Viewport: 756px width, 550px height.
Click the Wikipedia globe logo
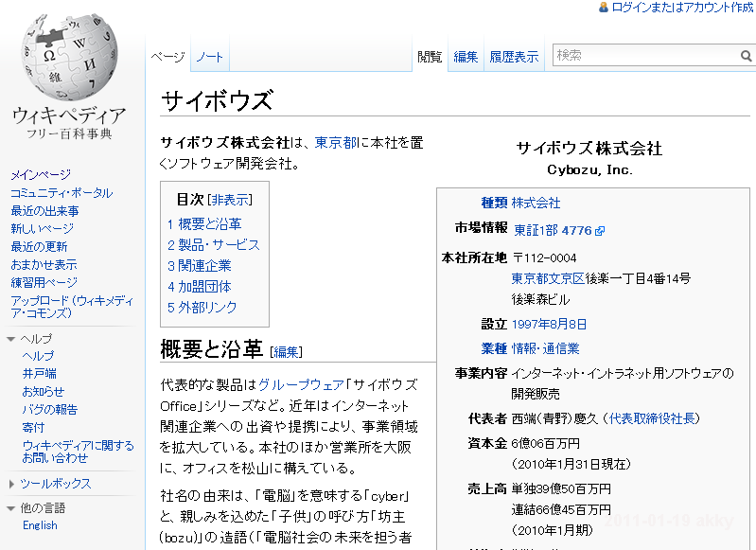point(68,57)
